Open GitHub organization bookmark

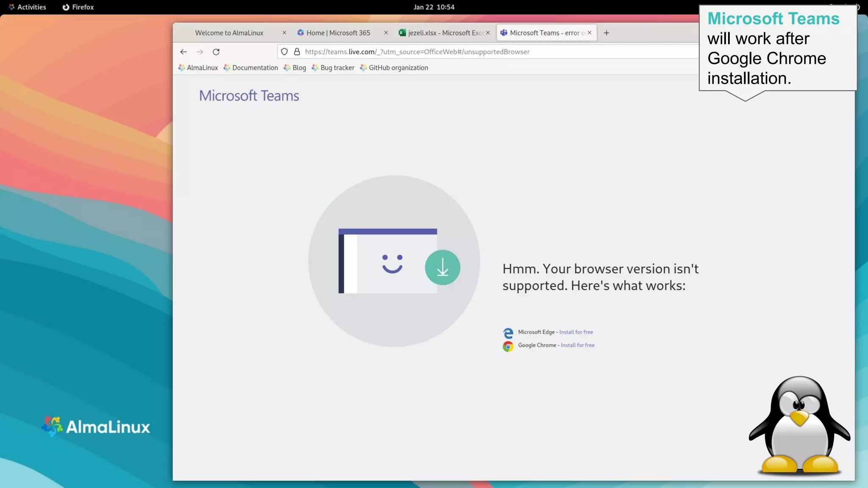pyautogui.click(x=394, y=68)
